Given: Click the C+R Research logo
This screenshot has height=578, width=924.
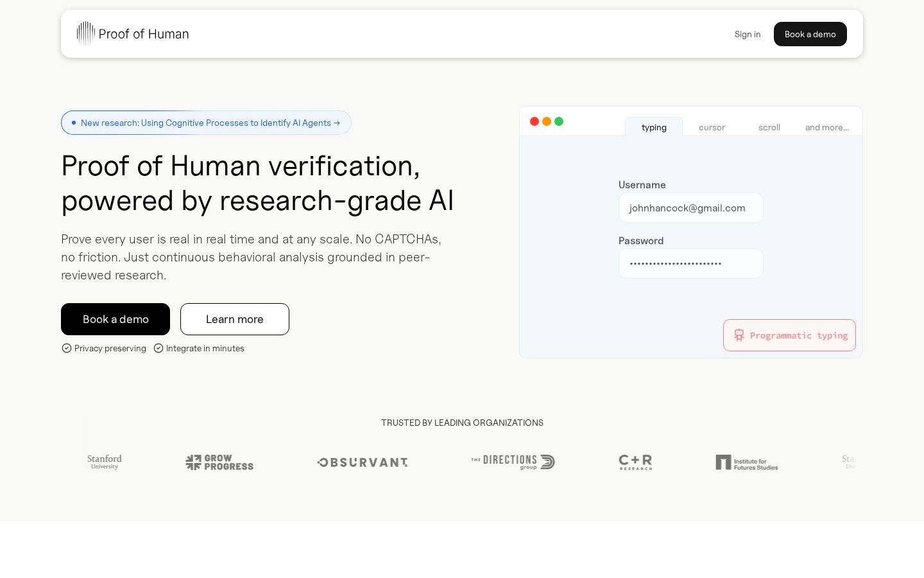Looking at the screenshot, I should [x=635, y=462].
